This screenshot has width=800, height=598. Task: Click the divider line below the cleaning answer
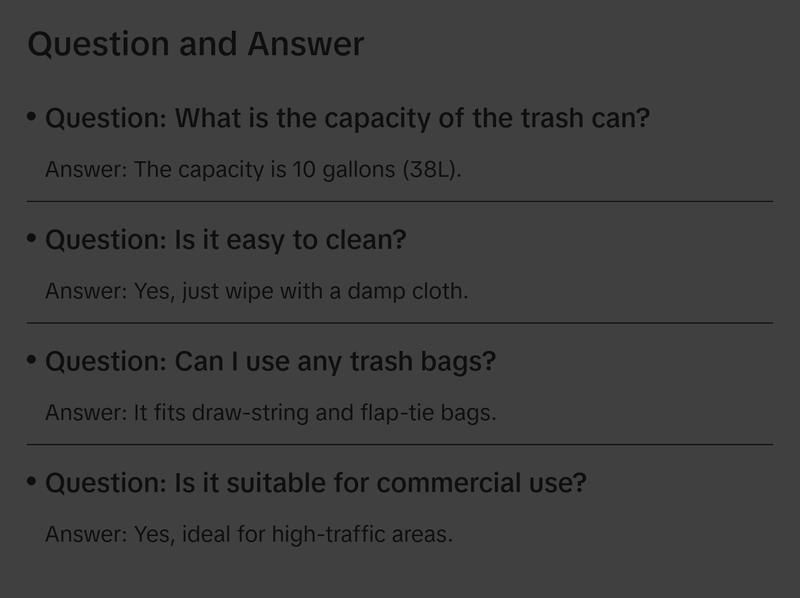tap(400, 323)
